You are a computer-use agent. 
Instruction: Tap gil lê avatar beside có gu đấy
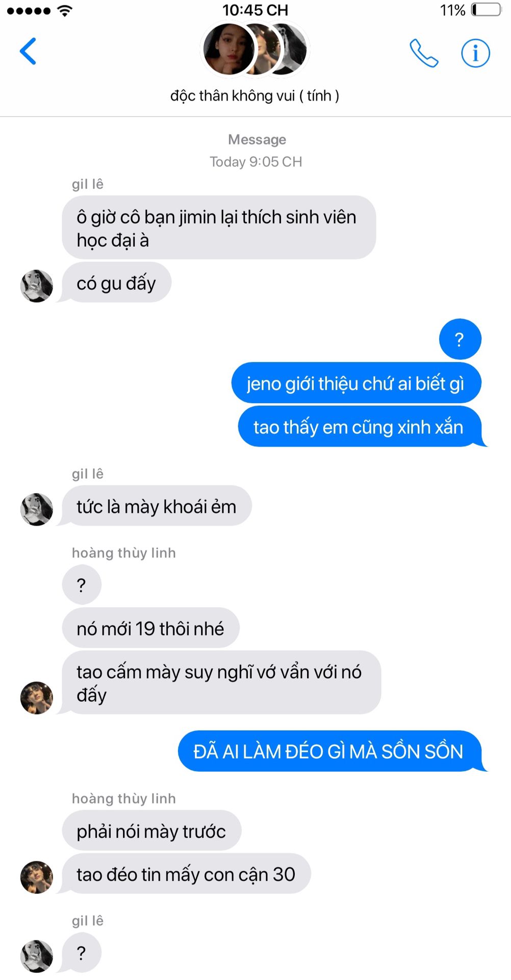point(37,286)
